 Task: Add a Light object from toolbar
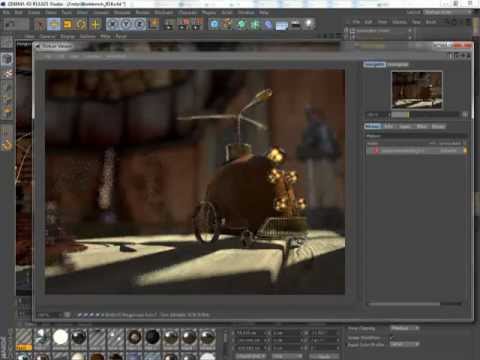pos(309,24)
